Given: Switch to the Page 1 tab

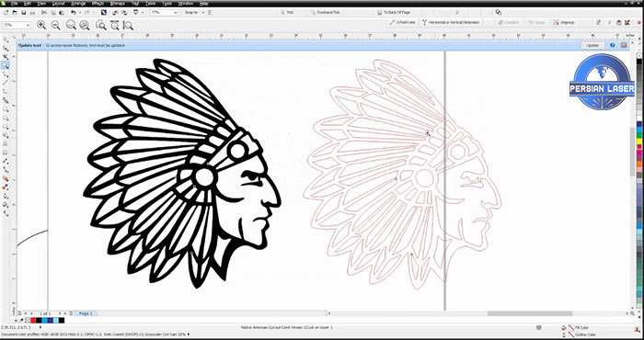Looking at the screenshot, I should click(86, 313).
